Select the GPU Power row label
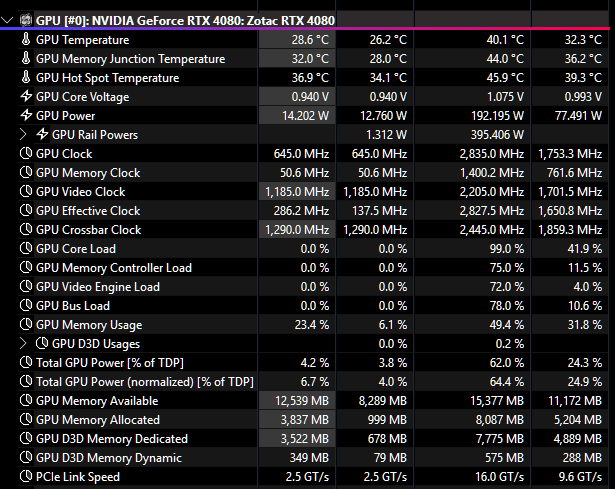 [x=66, y=116]
